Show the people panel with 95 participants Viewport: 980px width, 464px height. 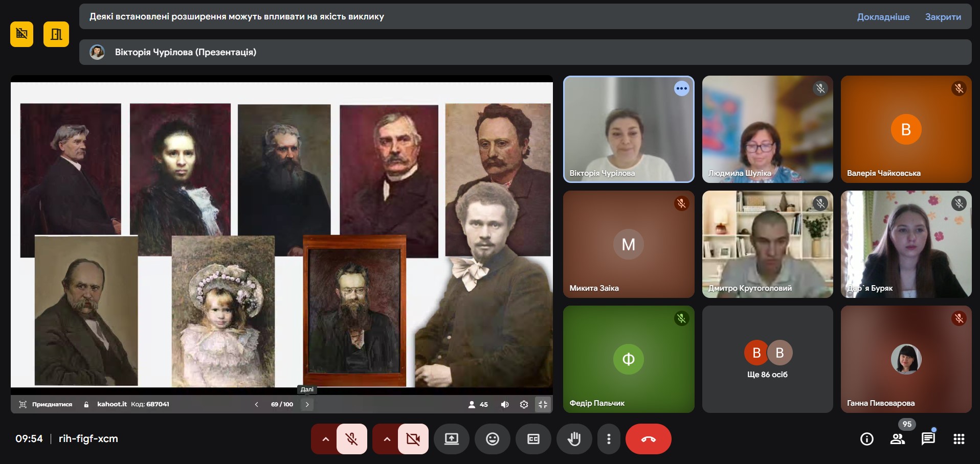[898, 439]
